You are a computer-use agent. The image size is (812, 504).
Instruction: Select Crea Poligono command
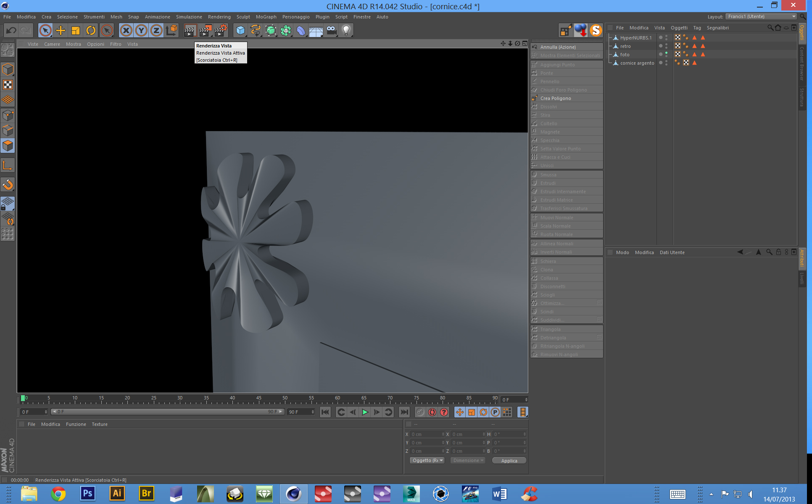point(555,98)
